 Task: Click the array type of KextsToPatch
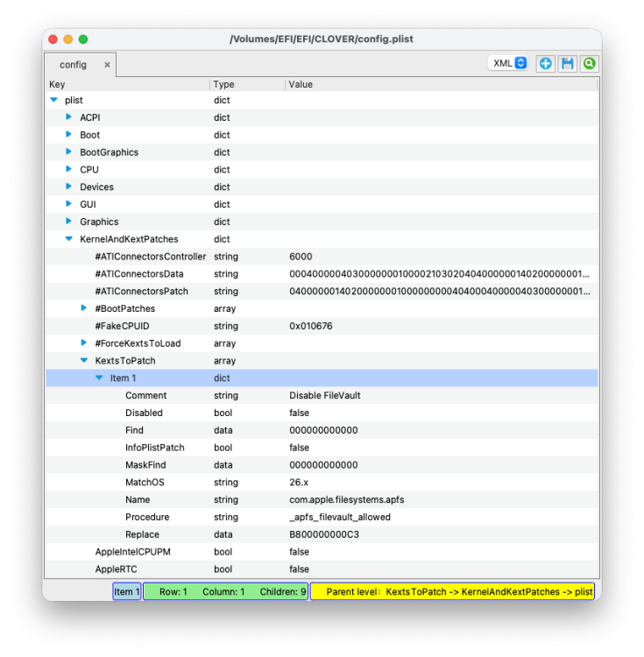click(224, 361)
